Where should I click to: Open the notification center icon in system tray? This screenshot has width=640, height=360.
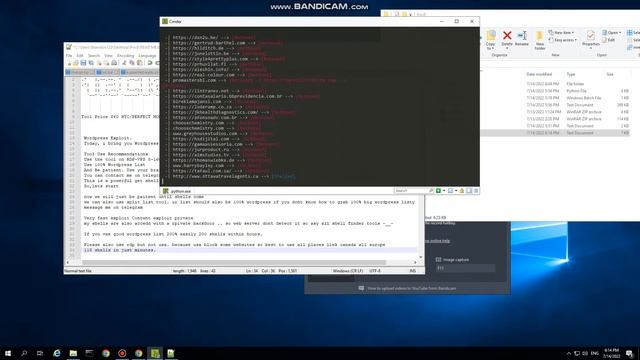point(630,353)
